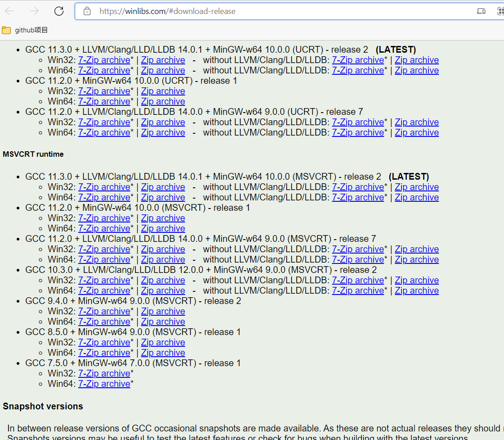This screenshot has width=504, height=440.
Task: Download UCRT GCC 11.2.0 release 1 Win32 Zip archive
Action: [163, 91]
